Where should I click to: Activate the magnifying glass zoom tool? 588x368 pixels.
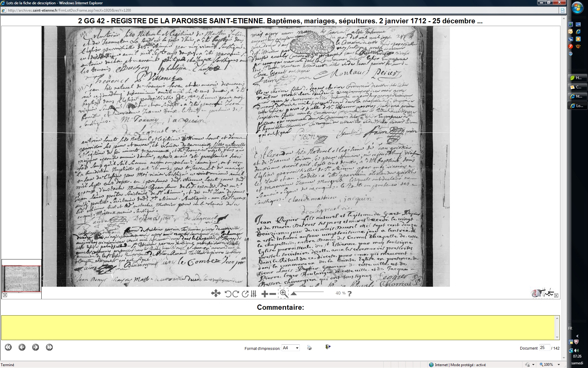click(284, 293)
